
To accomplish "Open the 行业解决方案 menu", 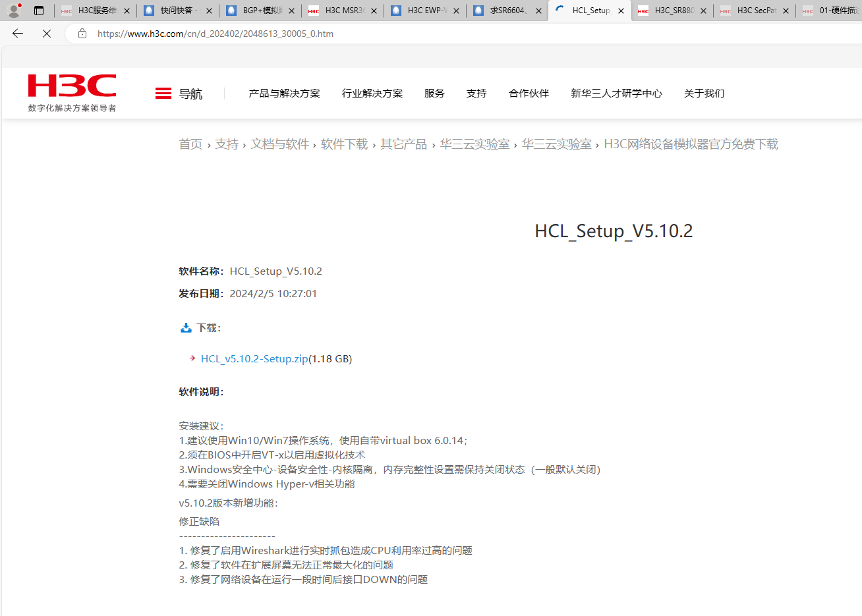I will [372, 94].
